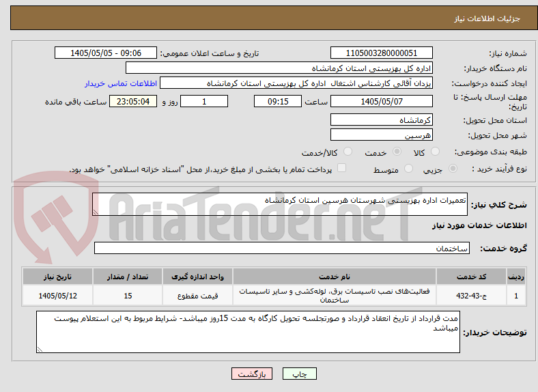
Task: Click the جزئیات اطلاعات نیاز header title
Action: [487, 18]
